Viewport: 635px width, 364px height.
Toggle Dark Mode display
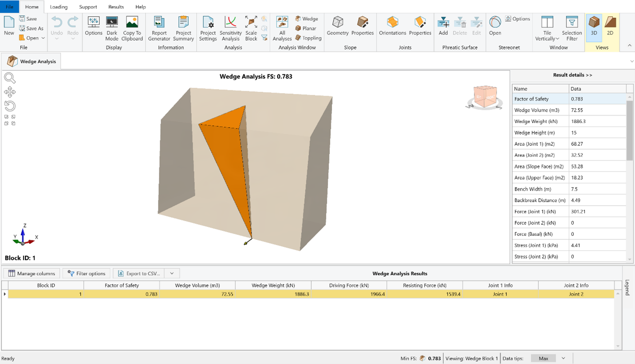(x=112, y=28)
